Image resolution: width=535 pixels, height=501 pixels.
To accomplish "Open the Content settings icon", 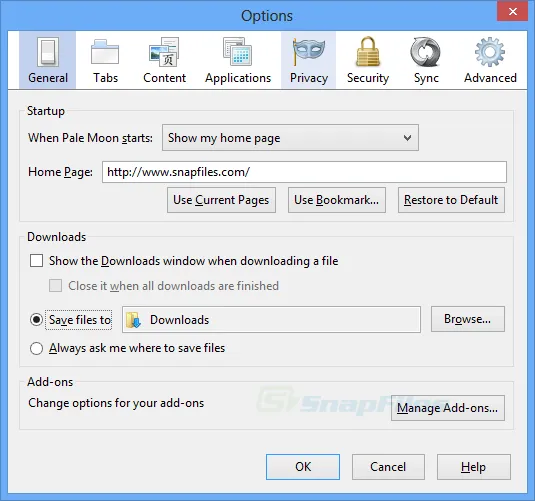I will pos(164,52).
